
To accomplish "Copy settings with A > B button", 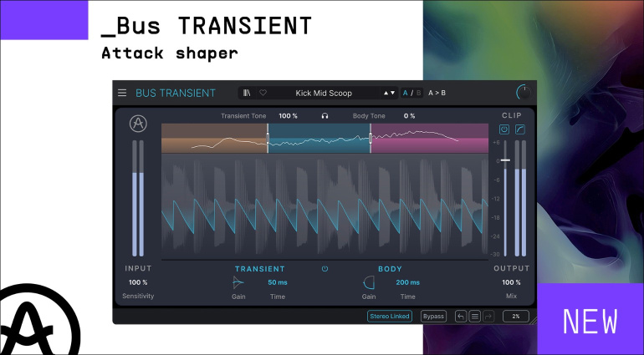I will tap(437, 93).
